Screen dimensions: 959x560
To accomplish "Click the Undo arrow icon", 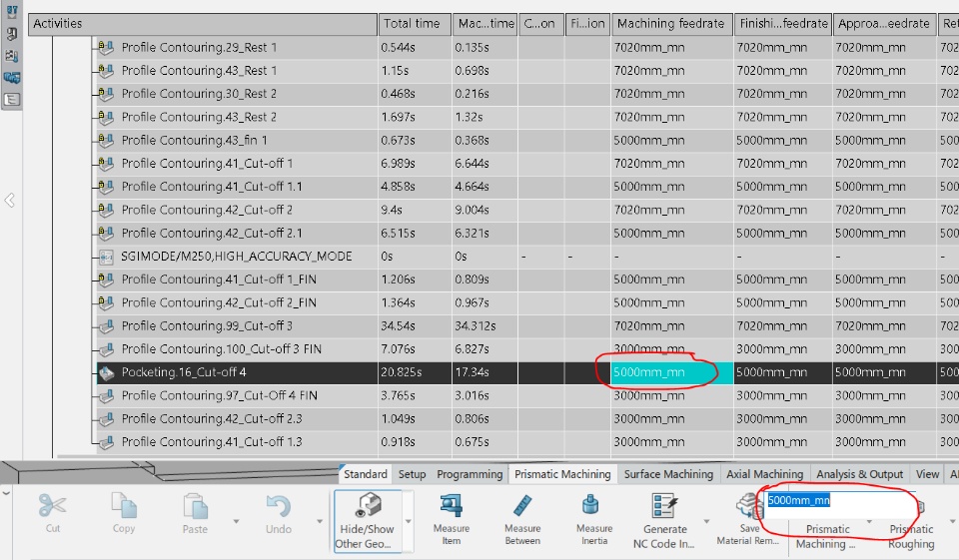I will [279, 506].
